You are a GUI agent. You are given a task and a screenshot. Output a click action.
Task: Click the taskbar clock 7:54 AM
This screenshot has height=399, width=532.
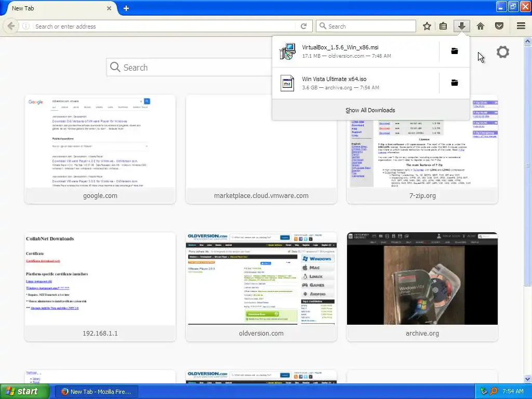(x=513, y=391)
